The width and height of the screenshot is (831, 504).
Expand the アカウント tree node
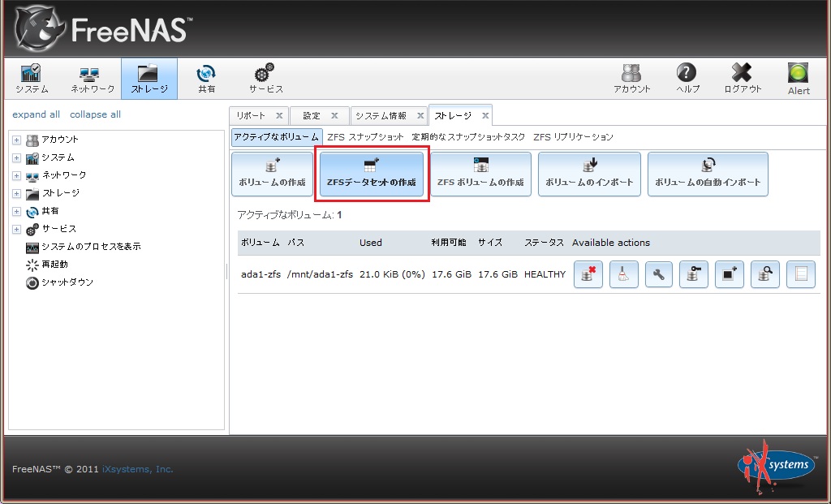tap(17, 140)
